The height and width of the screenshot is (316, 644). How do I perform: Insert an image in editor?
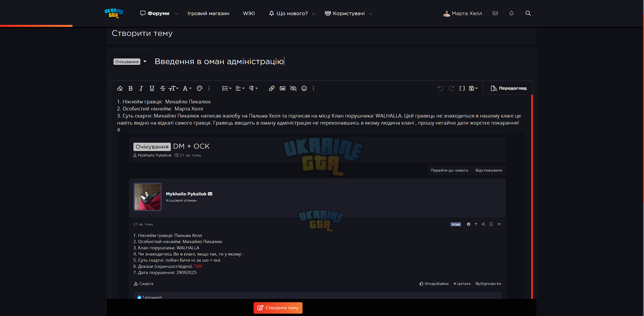tap(282, 88)
